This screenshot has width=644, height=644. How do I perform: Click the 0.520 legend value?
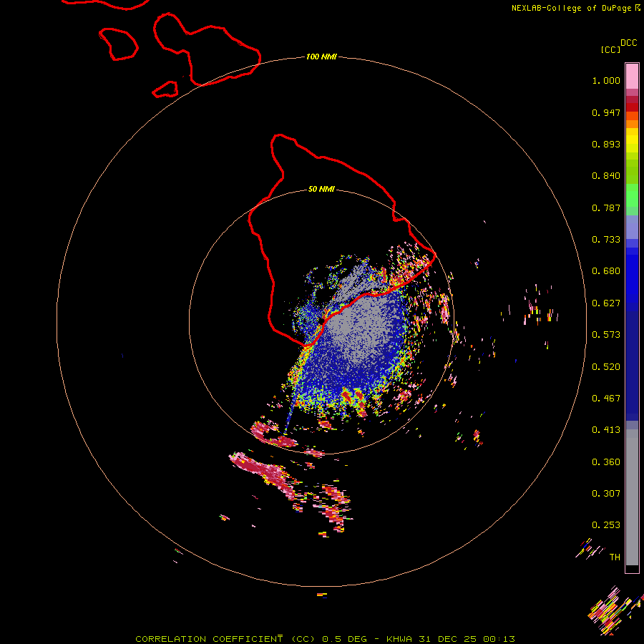(606, 367)
